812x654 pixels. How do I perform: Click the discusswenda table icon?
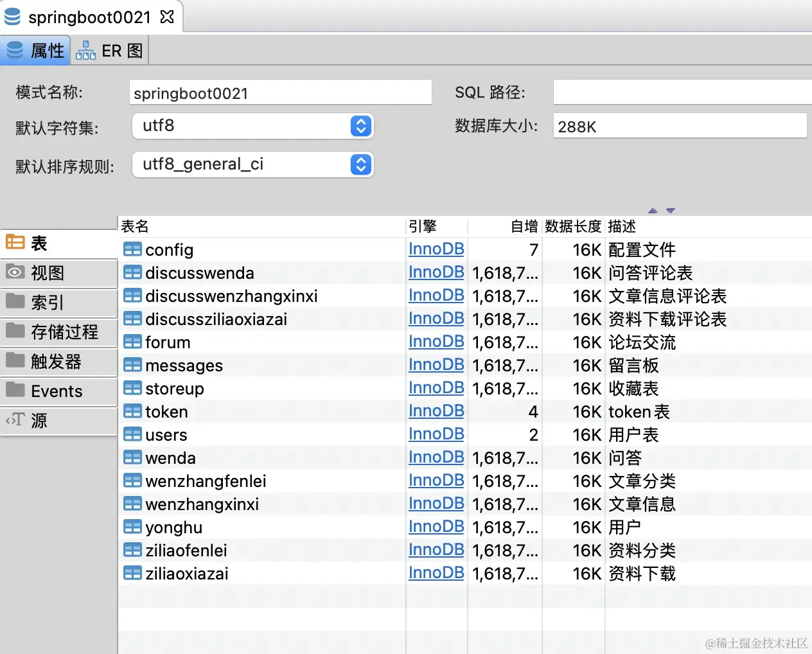click(x=132, y=272)
